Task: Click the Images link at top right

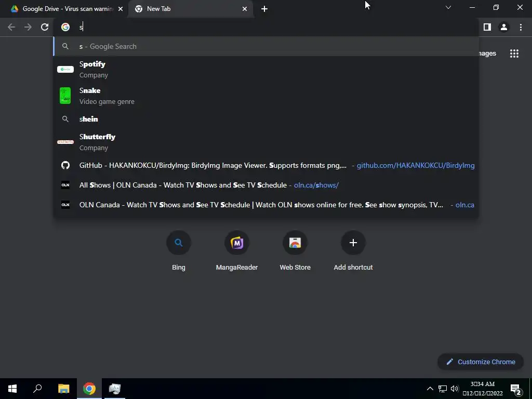Action: [488, 54]
